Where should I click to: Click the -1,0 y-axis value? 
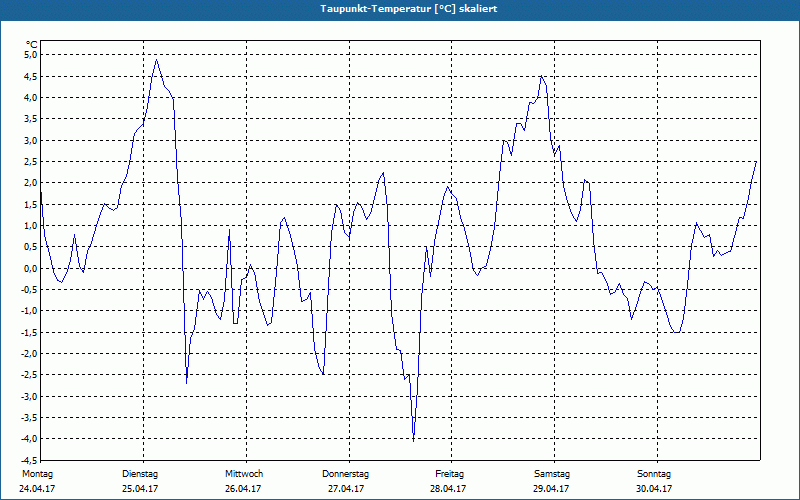(29, 311)
